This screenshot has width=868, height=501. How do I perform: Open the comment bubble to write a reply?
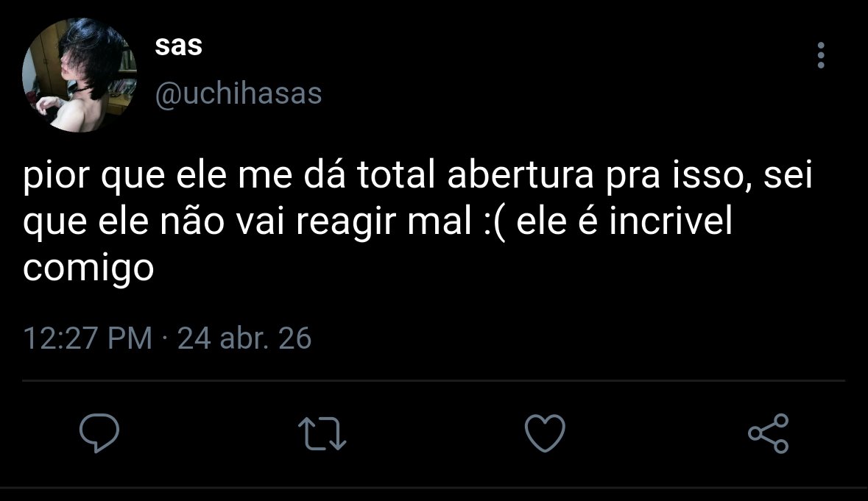pyautogui.click(x=99, y=433)
